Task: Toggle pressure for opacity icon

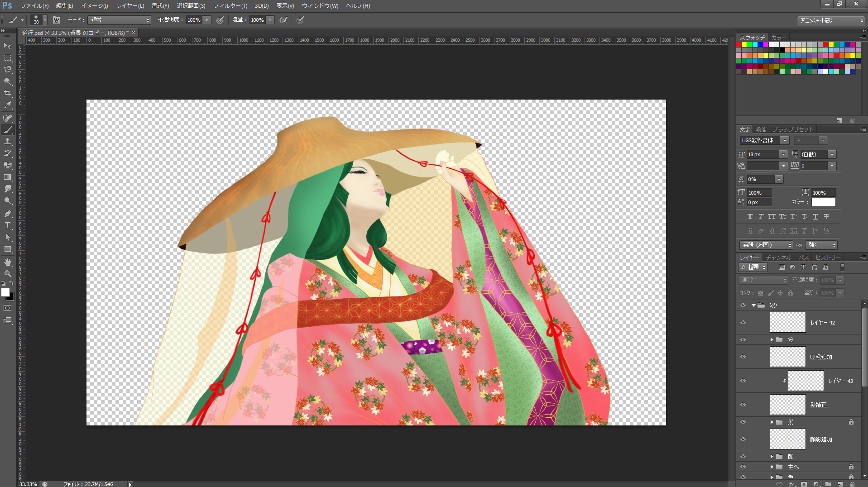Action: [x=220, y=20]
